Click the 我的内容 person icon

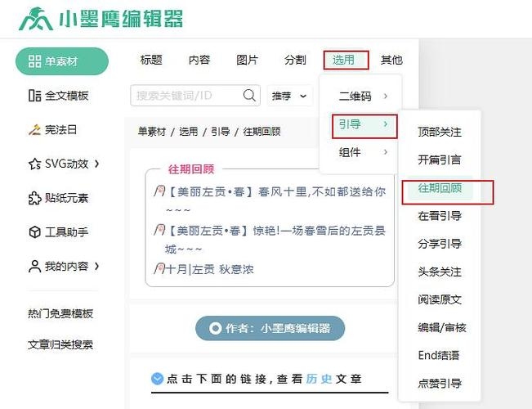tap(34, 267)
